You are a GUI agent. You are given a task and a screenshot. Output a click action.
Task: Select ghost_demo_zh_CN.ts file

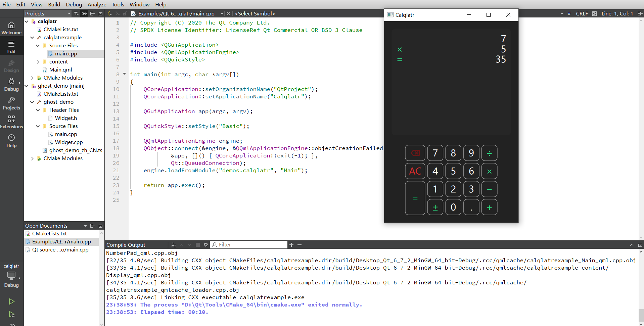point(76,150)
